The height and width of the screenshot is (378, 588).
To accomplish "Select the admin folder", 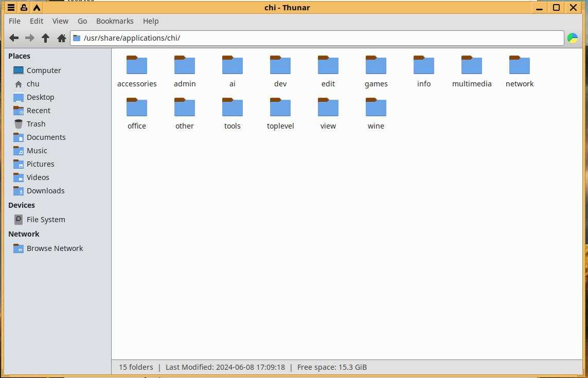I will click(185, 65).
